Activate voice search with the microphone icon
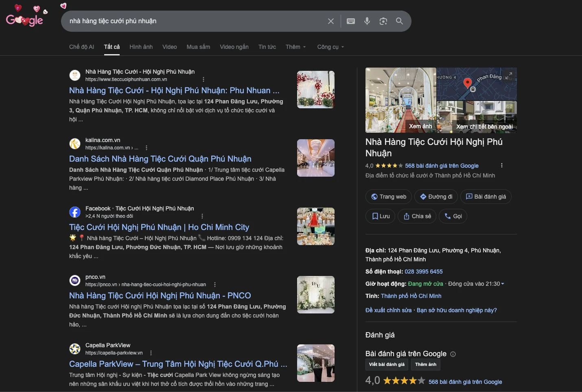Screen dimensions: 582x392 pos(367,21)
